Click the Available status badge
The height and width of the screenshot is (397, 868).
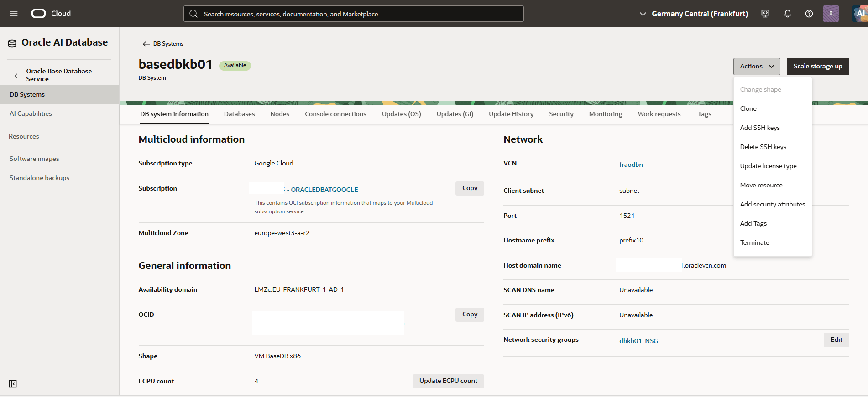pos(235,65)
